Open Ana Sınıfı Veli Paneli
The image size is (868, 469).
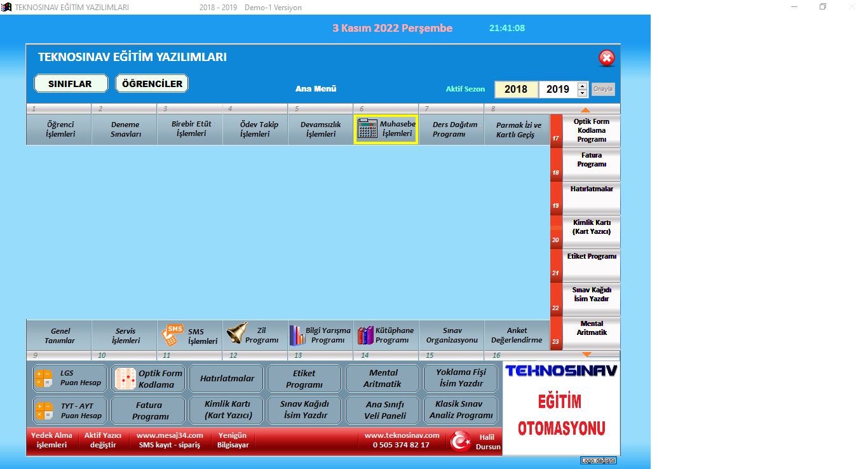[x=383, y=411]
